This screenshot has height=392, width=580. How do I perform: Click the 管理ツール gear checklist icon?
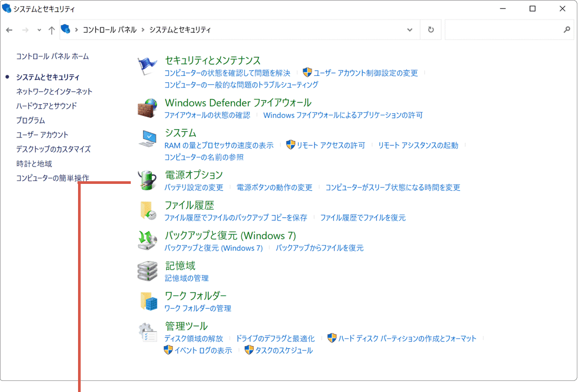147,332
